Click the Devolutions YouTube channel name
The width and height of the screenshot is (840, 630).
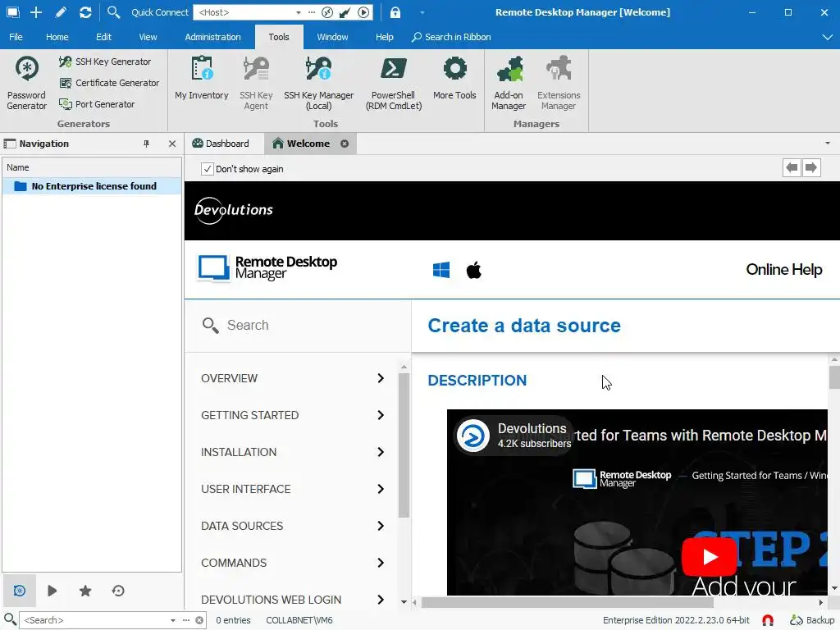[x=532, y=428]
